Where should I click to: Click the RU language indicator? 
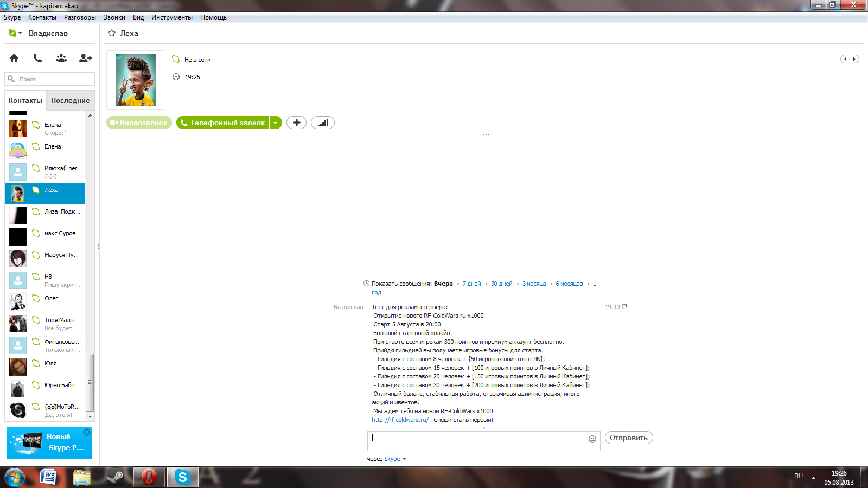[x=799, y=476]
